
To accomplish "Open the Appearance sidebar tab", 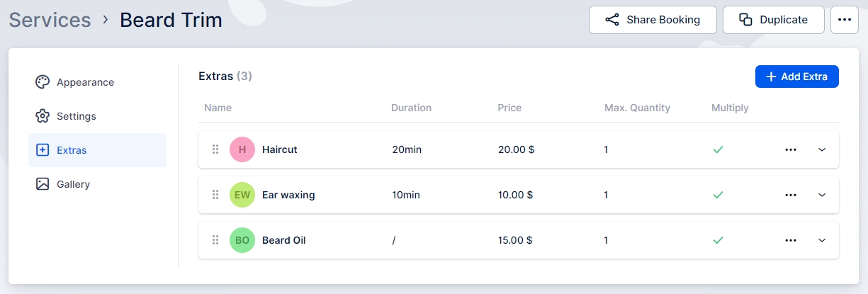I will pyautogui.click(x=85, y=82).
